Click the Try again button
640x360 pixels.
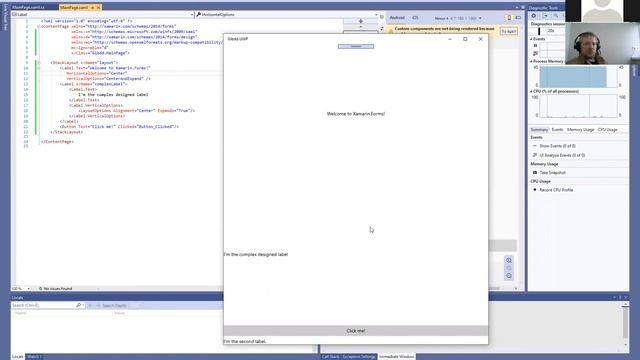(509, 31)
